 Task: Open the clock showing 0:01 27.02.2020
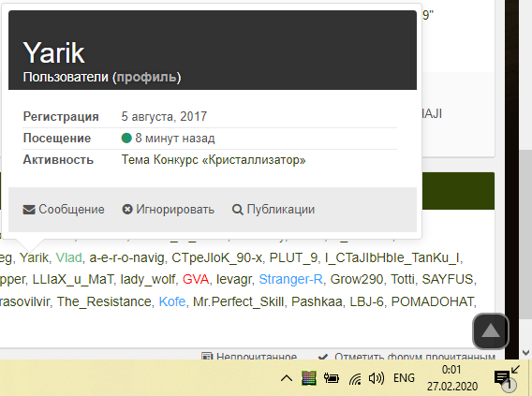[x=452, y=377]
